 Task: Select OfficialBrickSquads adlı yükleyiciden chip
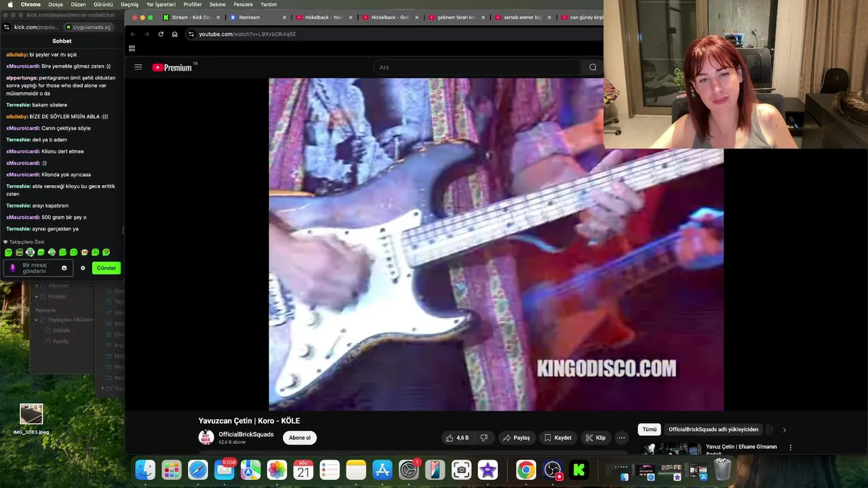tap(713, 430)
